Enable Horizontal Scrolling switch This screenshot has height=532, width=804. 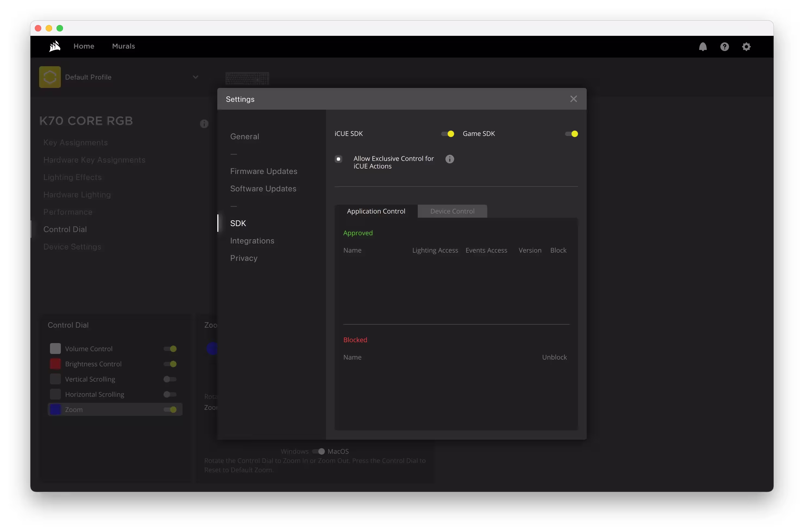pos(170,394)
